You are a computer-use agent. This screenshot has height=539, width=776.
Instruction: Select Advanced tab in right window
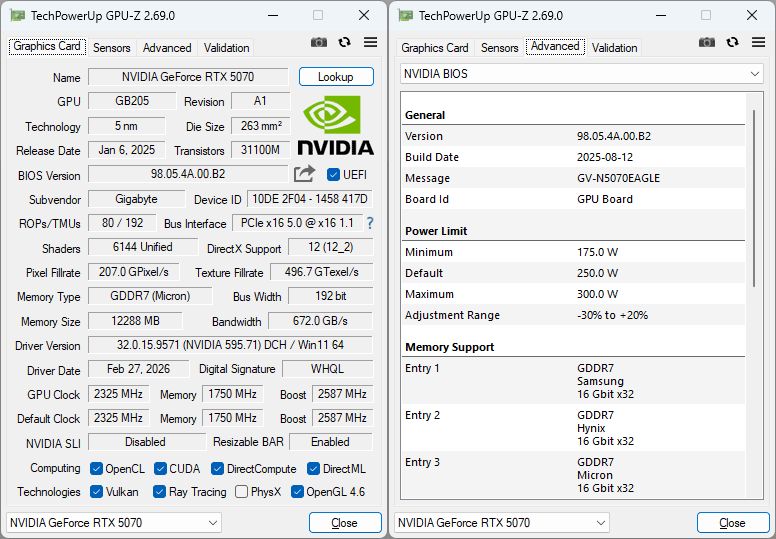point(555,47)
